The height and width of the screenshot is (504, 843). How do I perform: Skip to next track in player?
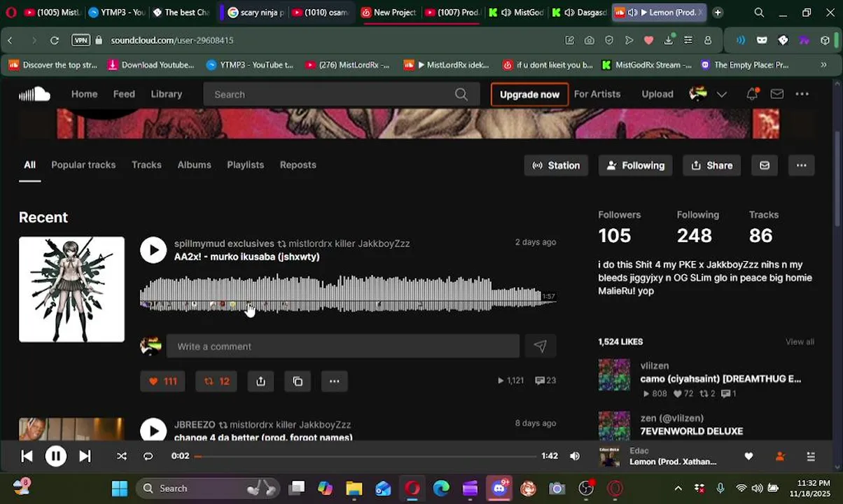85,456
